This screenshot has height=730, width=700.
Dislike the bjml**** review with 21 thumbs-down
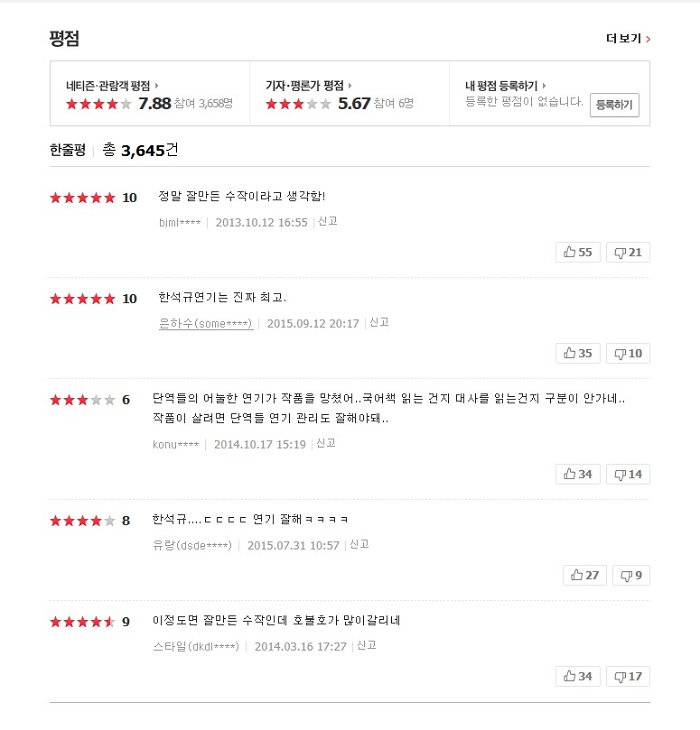point(628,252)
